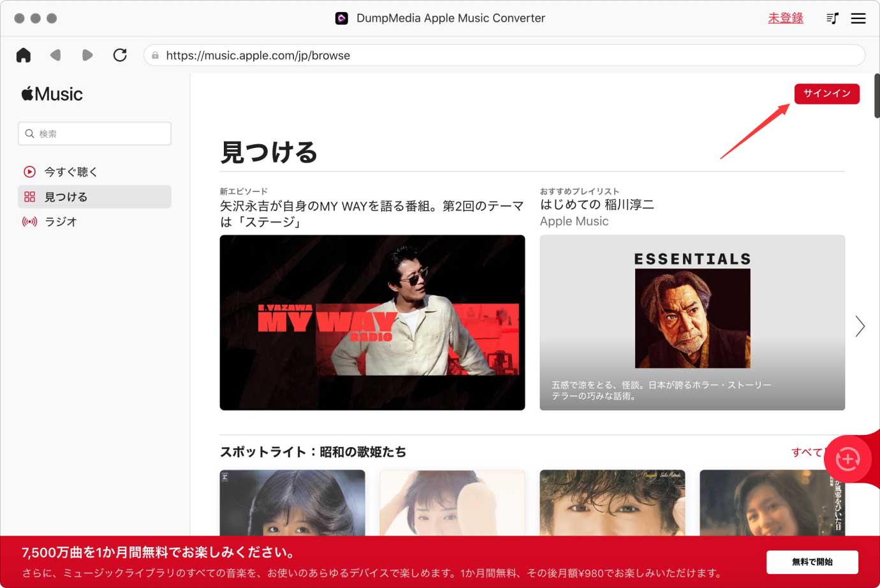This screenshot has height=588, width=880.
Task: Open the converted playlist list icon
Action: (x=832, y=18)
